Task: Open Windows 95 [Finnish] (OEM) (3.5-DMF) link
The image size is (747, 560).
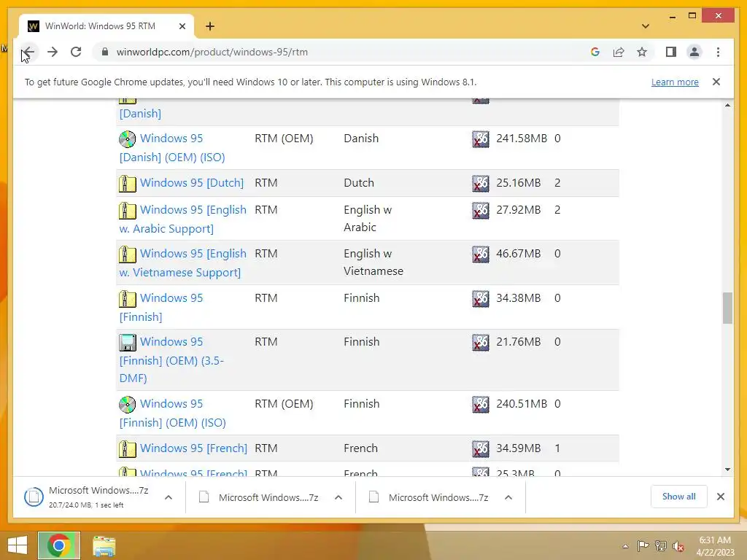Action: [171, 359]
